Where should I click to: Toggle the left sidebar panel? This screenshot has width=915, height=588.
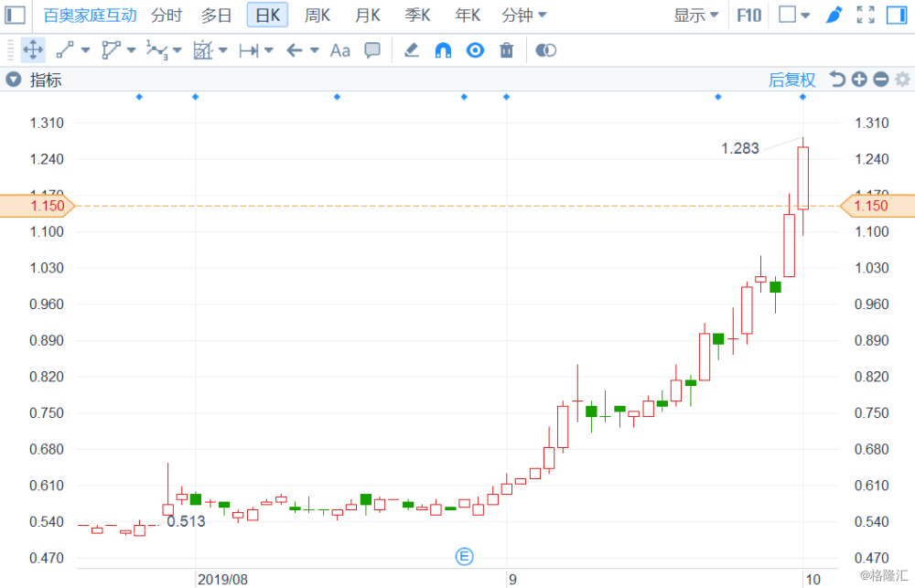point(16,16)
